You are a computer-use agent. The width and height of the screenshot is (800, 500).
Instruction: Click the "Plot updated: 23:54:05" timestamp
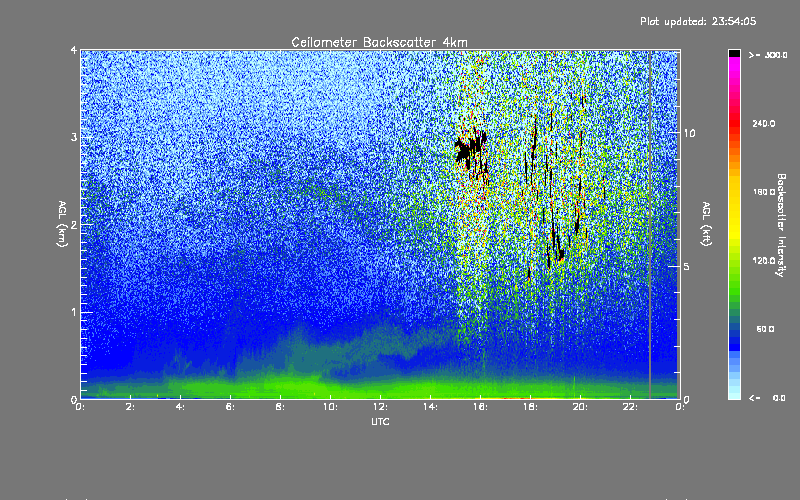click(x=698, y=21)
